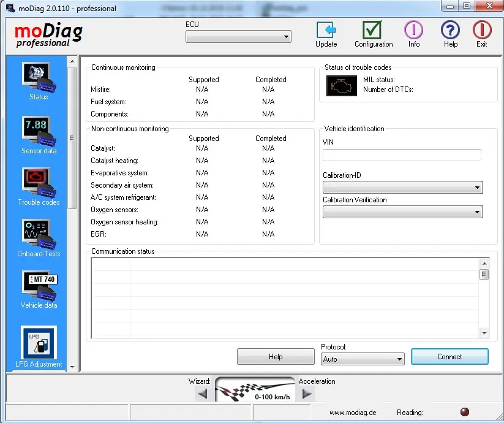Click inside the Communication status log
504x423 pixels.
[x=285, y=298]
